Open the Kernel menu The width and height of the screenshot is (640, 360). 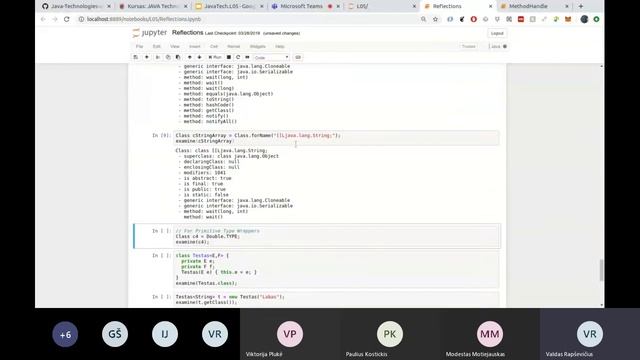tap(233, 47)
